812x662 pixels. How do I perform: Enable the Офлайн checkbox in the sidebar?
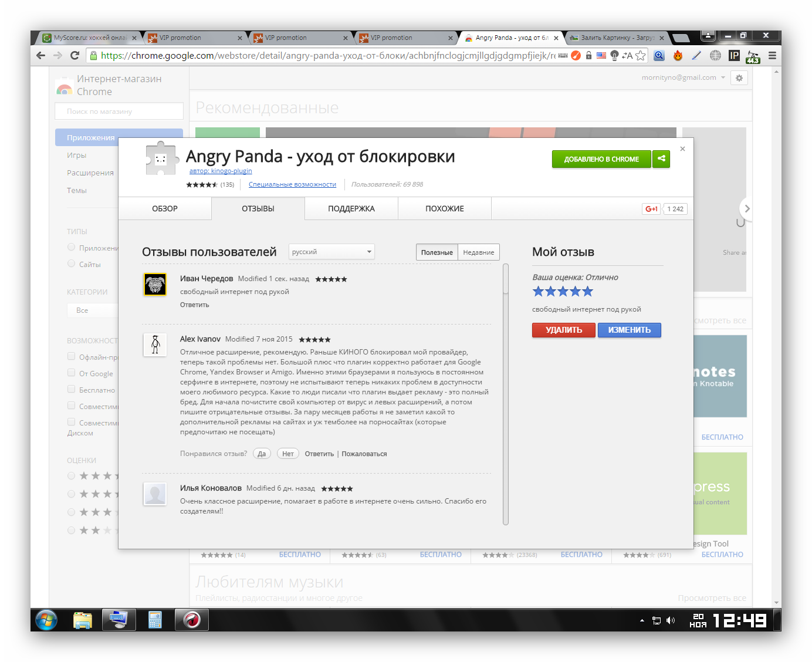(x=71, y=356)
